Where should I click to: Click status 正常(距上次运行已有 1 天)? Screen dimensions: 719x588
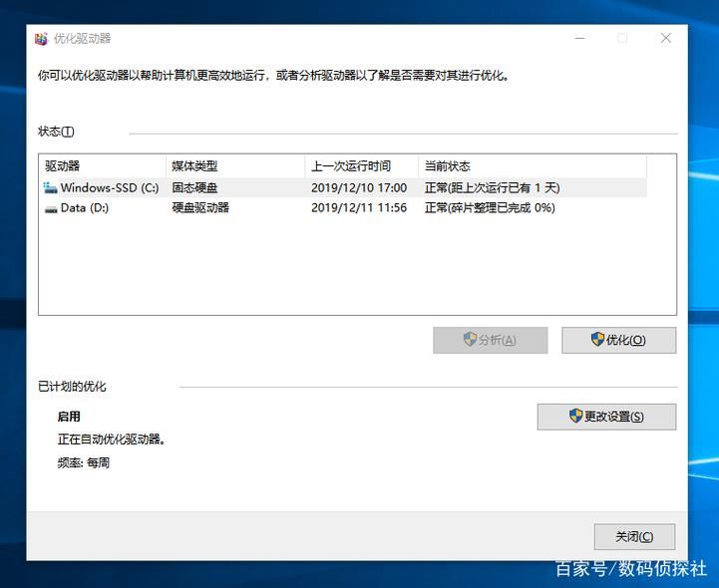[x=493, y=188]
